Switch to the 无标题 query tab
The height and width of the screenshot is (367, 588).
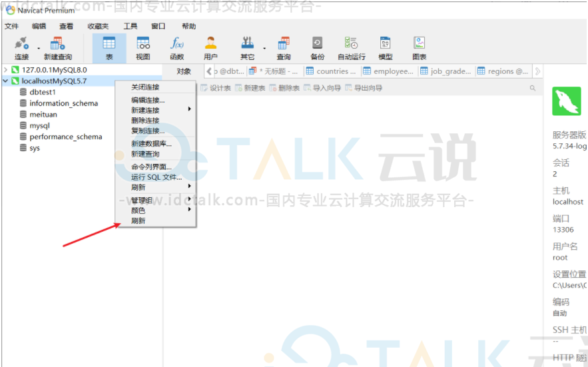[274, 71]
